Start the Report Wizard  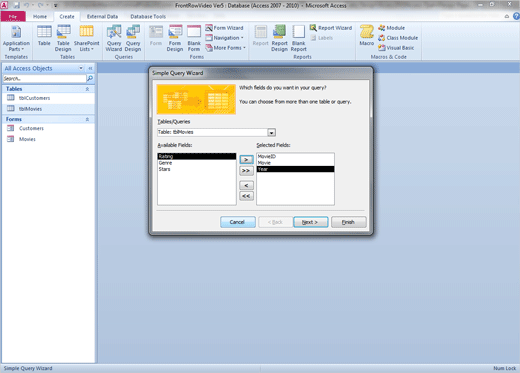(x=331, y=28)
